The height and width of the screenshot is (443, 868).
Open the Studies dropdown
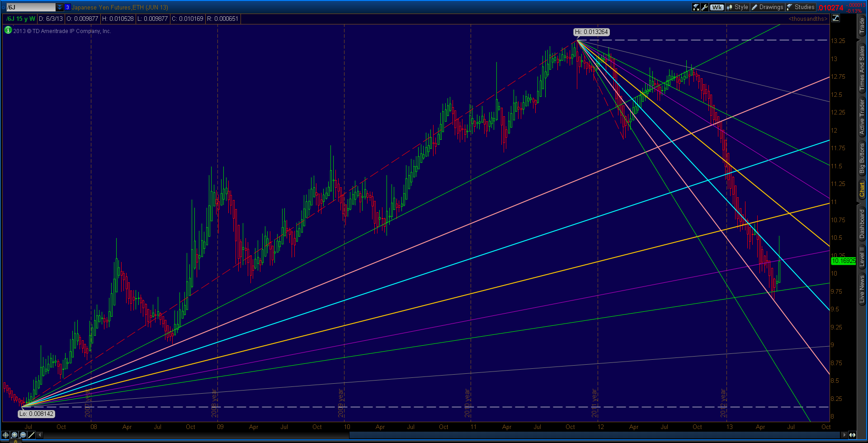click(x=804, y=7)
